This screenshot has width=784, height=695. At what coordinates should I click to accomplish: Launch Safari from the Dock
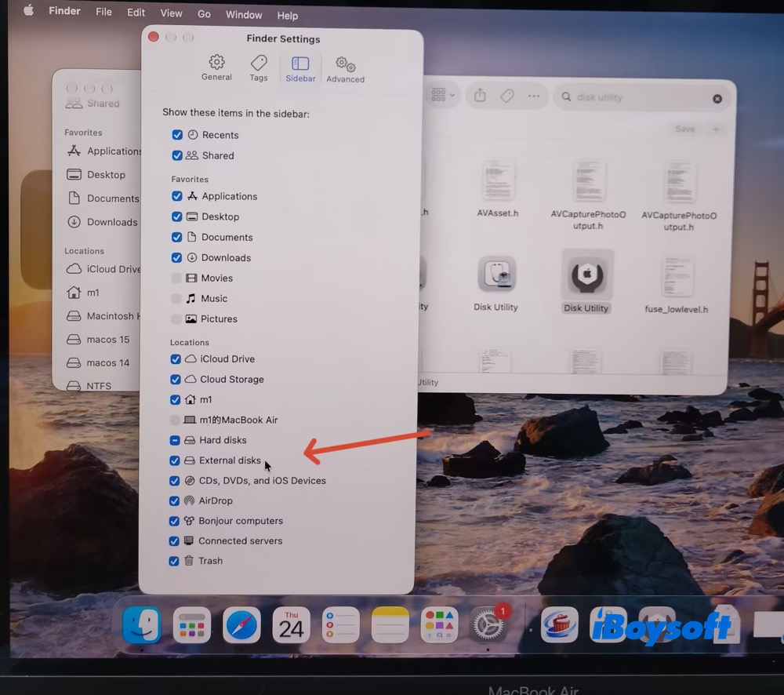coord(241,625)
